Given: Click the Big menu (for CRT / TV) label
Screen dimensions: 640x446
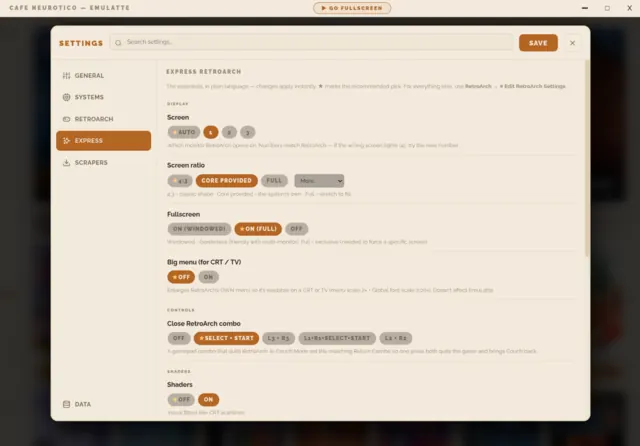Looking at the screenshot, I should tap(204, 262).
